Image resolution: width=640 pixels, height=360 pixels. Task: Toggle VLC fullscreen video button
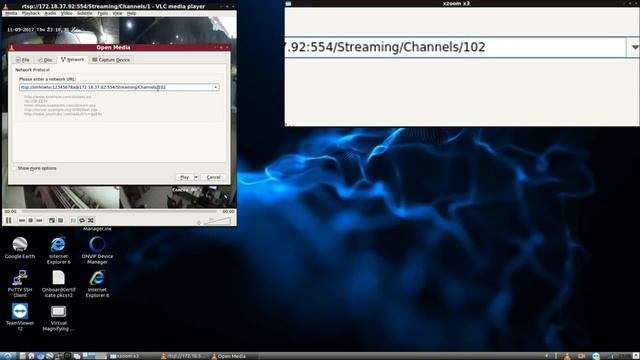click(52, 220)
